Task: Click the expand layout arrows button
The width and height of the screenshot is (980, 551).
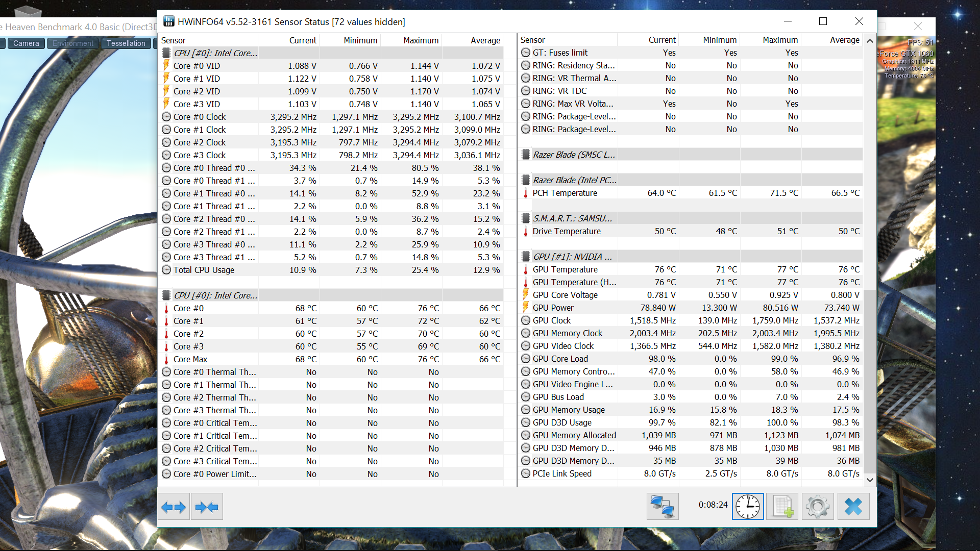Action: tap(174, 507)
